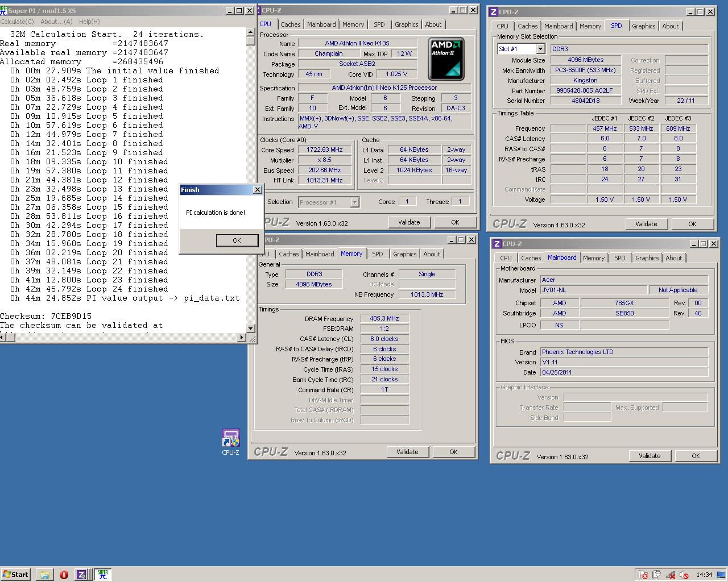The image size is (728, 582).
Task: Click the Southbridge value SB850
Action: (624, 313)
